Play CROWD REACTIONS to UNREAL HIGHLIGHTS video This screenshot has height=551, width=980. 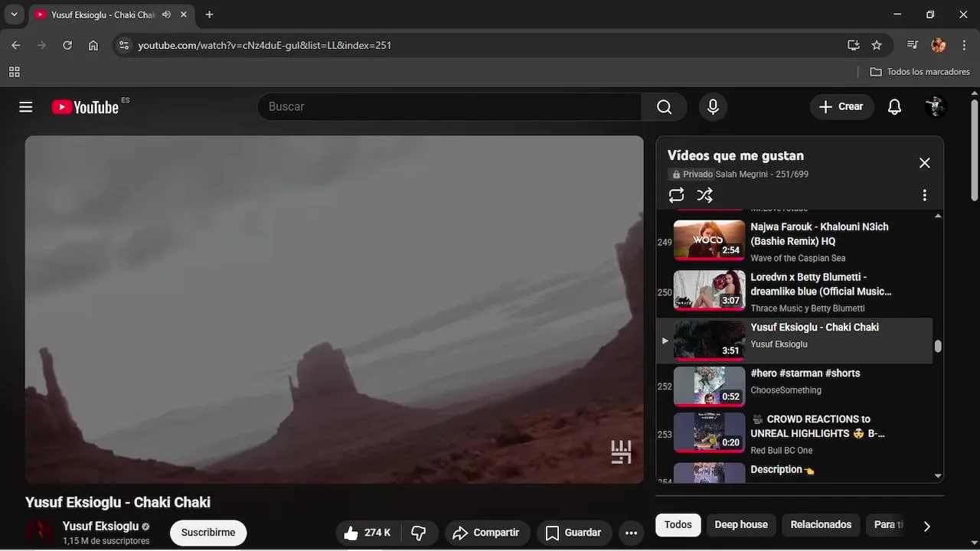795,434
